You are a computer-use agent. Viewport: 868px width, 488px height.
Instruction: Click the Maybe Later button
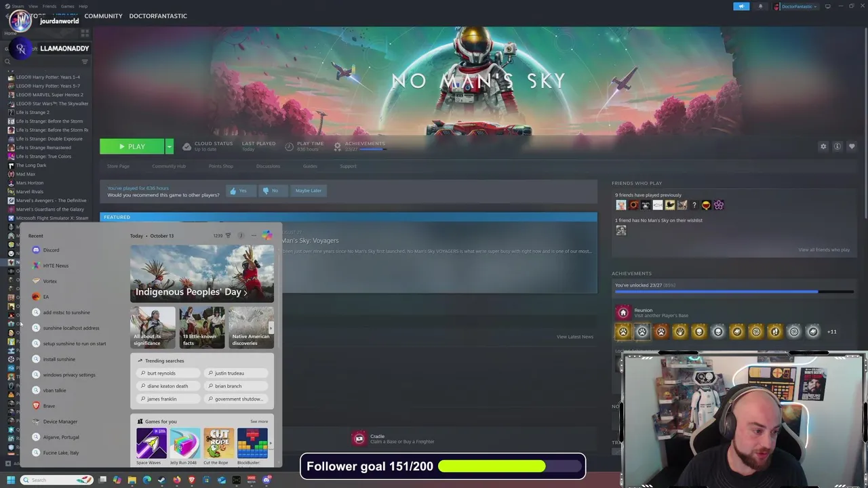click(x=308, y=190)
